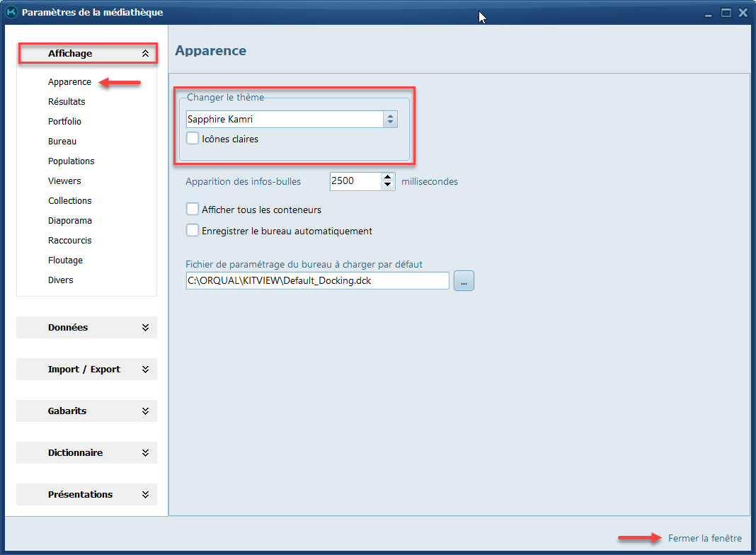Decrease the infos-bulles delay with down arrow
The height and width of the screenshot is (555, 756).
tap(387, 185)
